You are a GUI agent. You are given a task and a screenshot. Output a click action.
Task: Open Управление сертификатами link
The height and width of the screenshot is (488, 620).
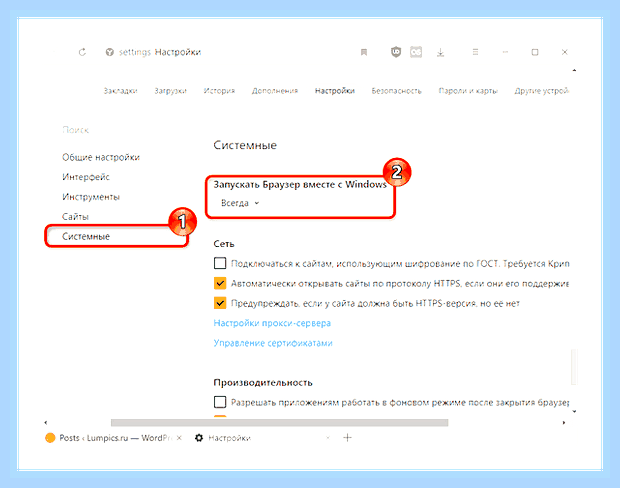click(x=273, y=343)
